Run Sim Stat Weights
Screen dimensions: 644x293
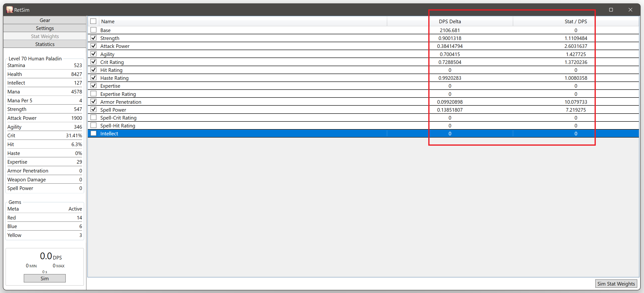[x=616, y=284]
